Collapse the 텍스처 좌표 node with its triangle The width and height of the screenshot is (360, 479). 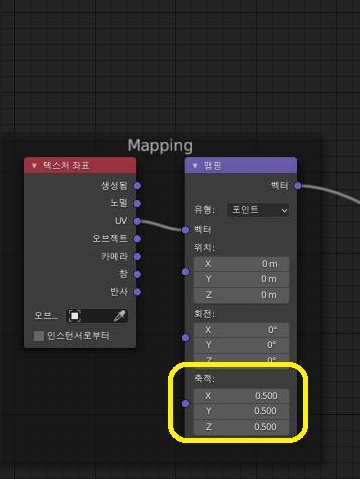34,166
